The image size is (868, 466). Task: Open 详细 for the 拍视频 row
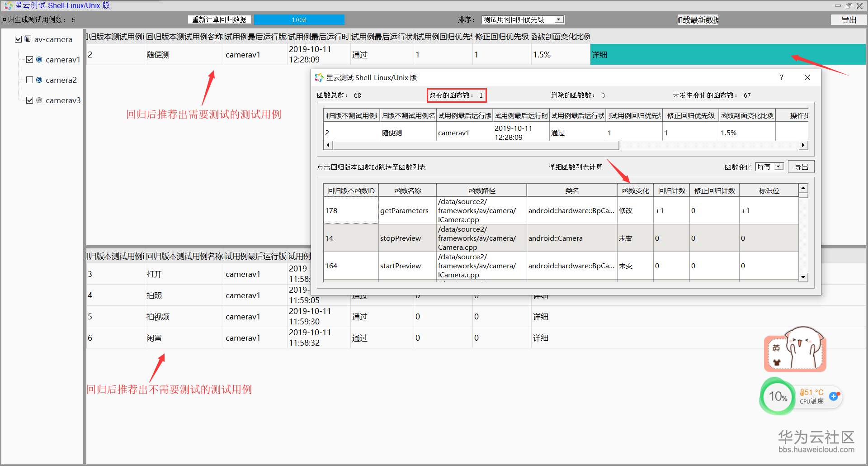541,316
